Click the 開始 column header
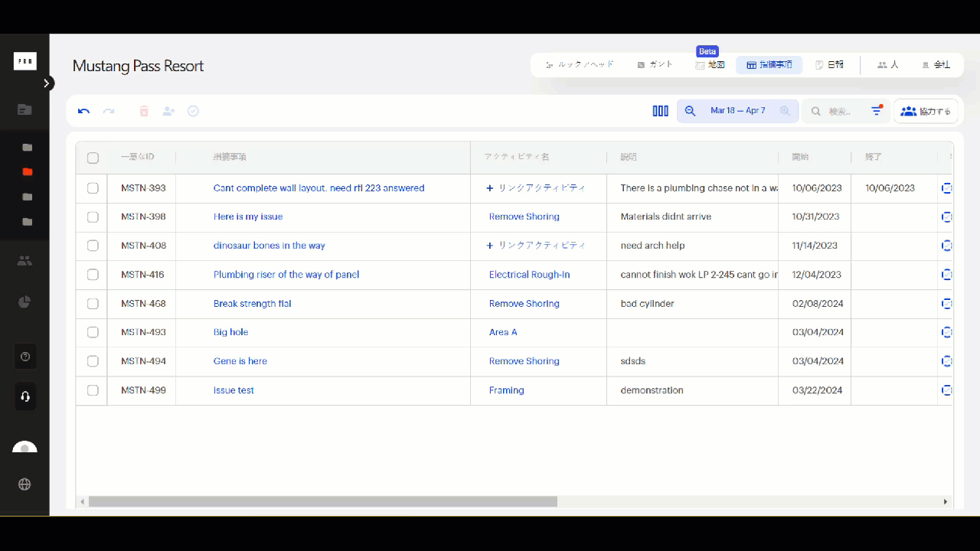The height and width of the screenshot is (551, 980). [x=800, y=157]
